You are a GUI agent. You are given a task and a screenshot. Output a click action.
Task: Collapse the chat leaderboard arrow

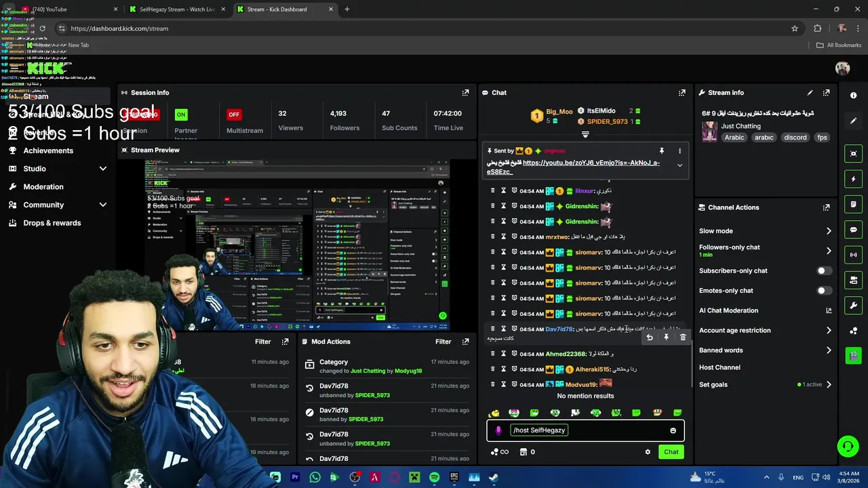click(x=585, y=134)
